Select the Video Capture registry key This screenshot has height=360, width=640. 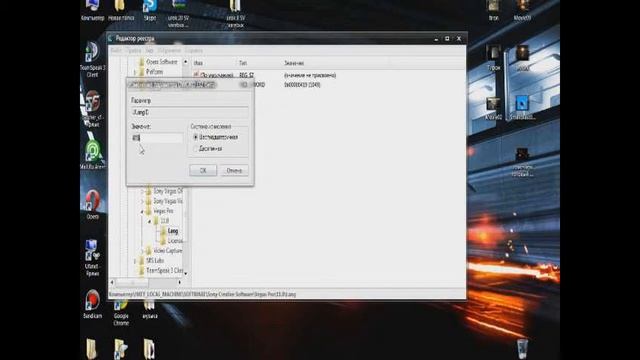click(168, 251)
